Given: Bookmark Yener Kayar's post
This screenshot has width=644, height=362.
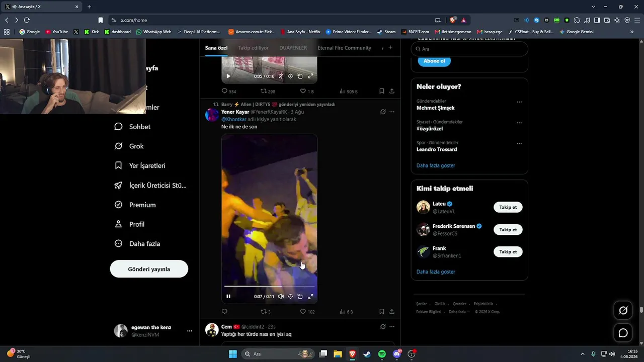Looking at the screenshot, I should [382, 312].
